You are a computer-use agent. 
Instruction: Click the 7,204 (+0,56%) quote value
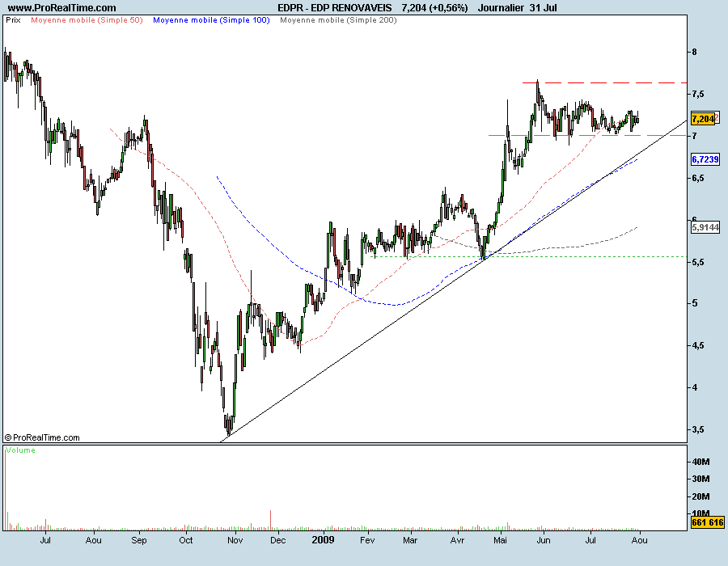click(x=434, y=8)
